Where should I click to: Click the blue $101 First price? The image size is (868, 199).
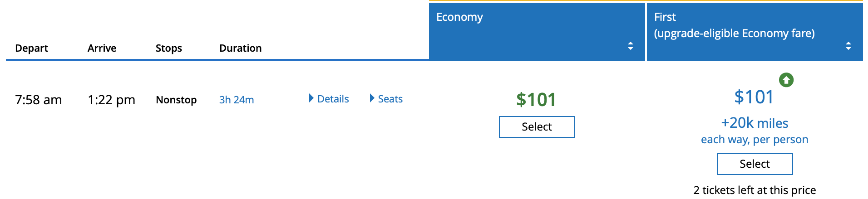click(754, 97)
